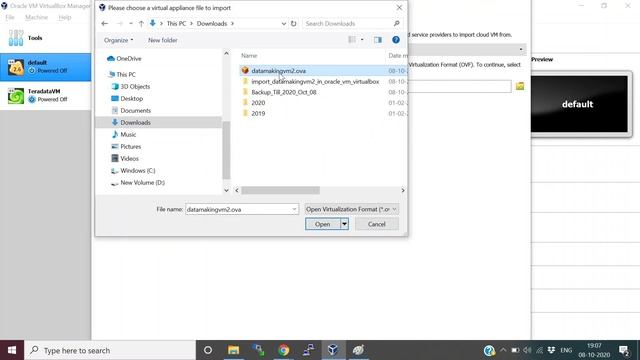Click the default VM preview thumbnail
Viewport: 640px width, 360px height.
coord(579,104)
